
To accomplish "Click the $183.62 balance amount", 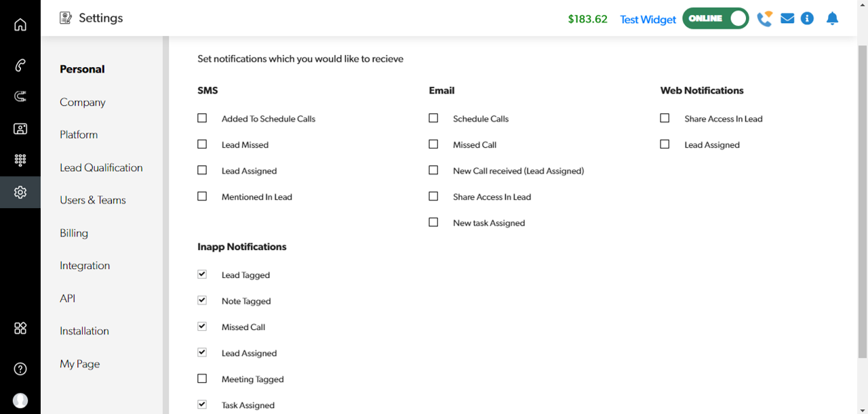I will point(587,19).
